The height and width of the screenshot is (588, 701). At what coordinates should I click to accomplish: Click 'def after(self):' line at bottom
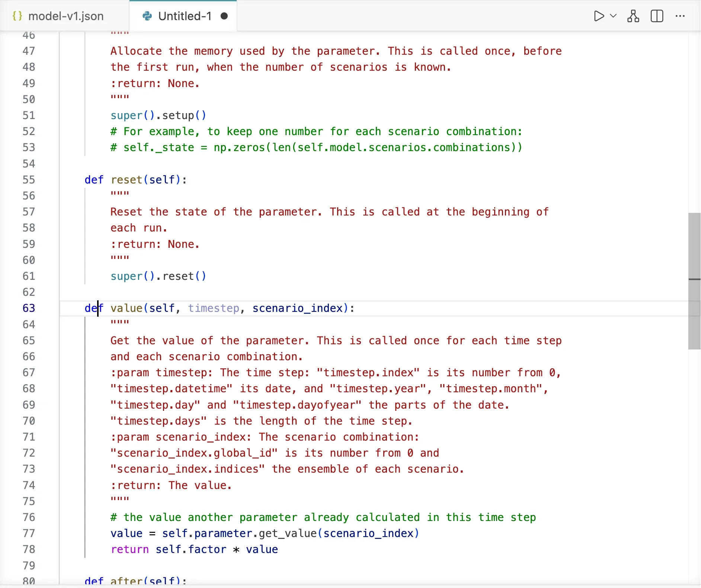(136, 581)
